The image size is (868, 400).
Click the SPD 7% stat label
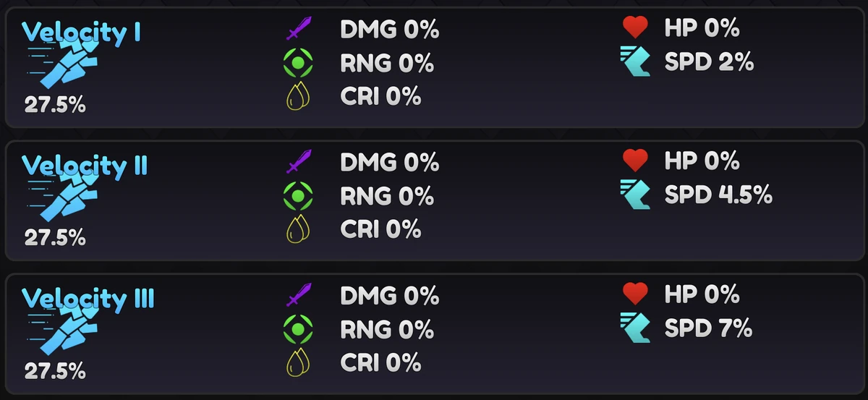709,328
